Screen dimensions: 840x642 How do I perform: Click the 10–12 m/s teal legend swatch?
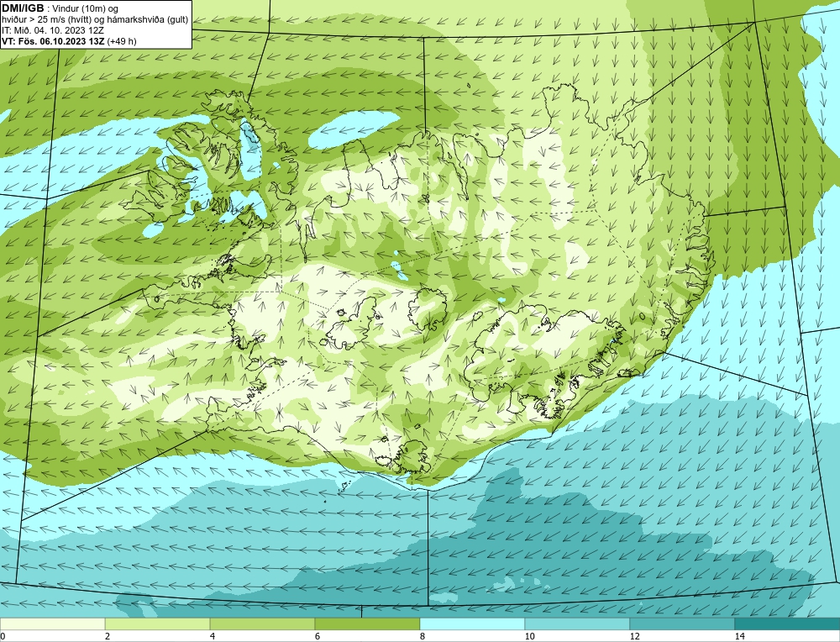(576, 624)
